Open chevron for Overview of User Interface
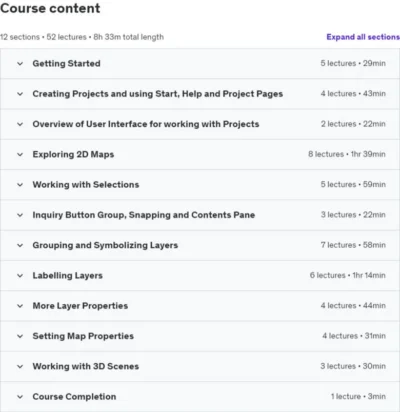The width and height of the screenshot is (400, 412). click(20, 124)
